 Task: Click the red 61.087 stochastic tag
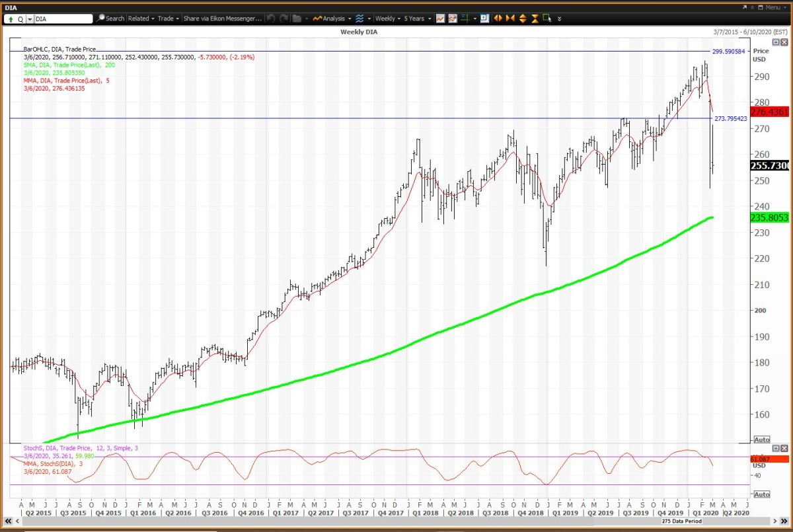click(770, 459)
